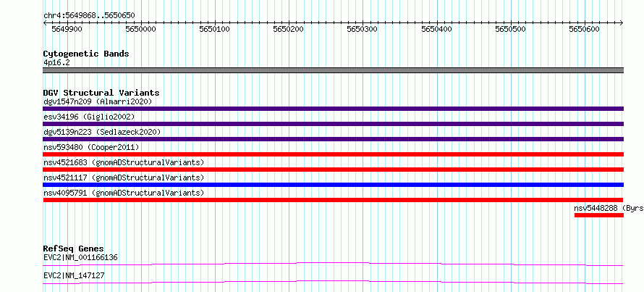This screenshot has height=292, width=644.
Task: Select the purple bar under esv34196
Action: coord(333,124)
